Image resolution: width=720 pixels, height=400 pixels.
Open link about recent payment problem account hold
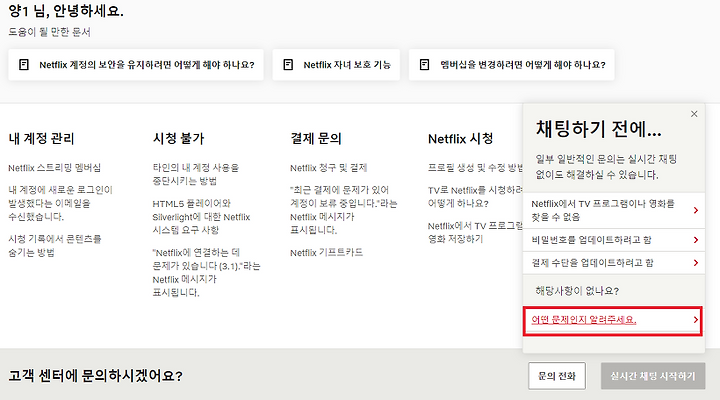point(343,210)
